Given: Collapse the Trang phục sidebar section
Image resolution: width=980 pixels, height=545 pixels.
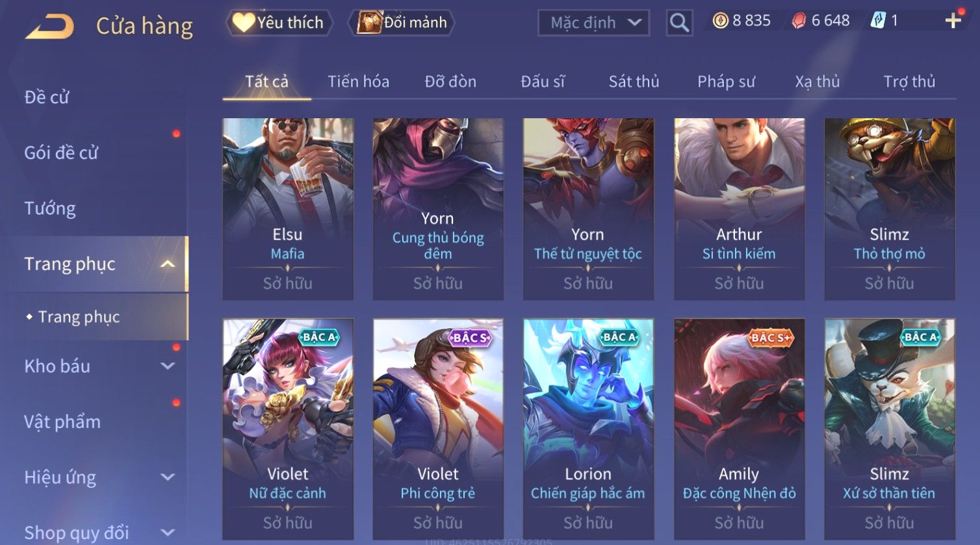Looking at the screenshot, I should coord(168,264).
